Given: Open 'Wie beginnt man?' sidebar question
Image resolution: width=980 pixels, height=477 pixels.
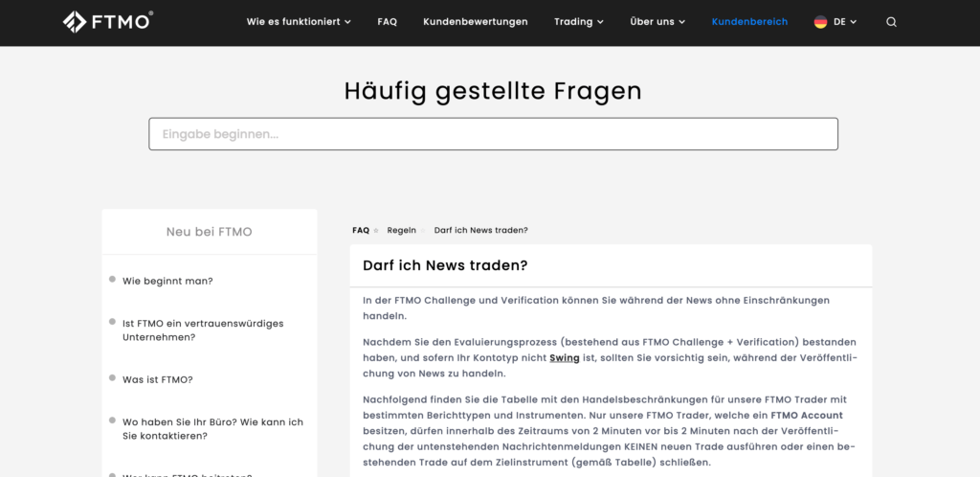Looking at the screenshot, I should point(167,281).
